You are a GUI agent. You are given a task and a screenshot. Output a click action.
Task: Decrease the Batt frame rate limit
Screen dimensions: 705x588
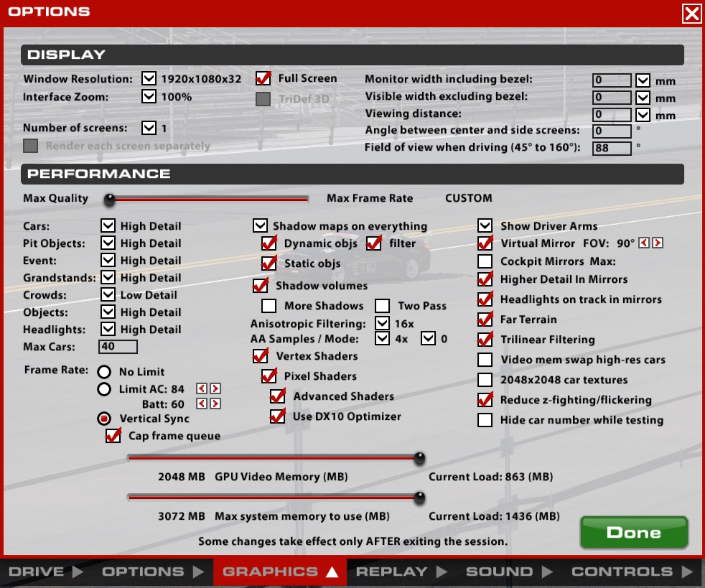pos(202,404)
